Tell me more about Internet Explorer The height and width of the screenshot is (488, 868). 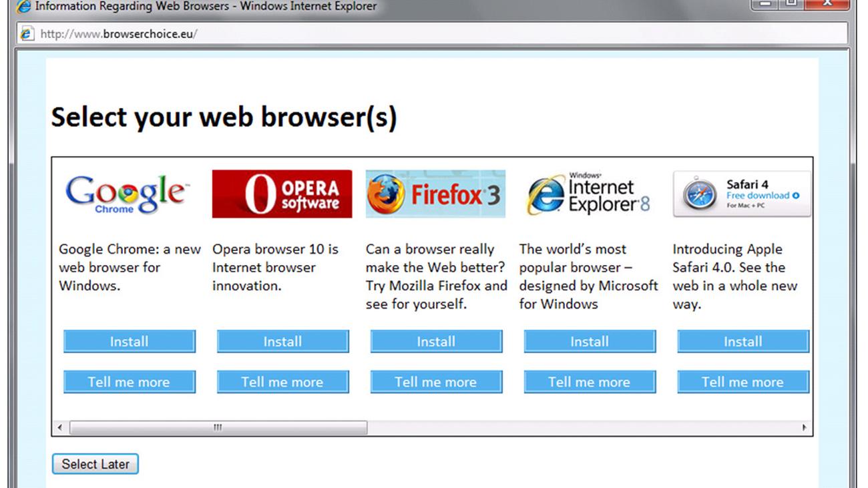click(590, 383)
